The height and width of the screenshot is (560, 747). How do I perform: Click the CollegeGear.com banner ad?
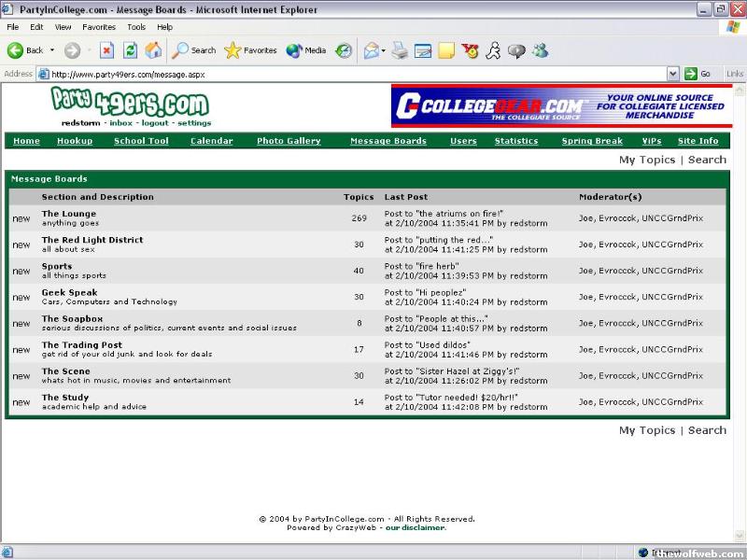point(560,105)
